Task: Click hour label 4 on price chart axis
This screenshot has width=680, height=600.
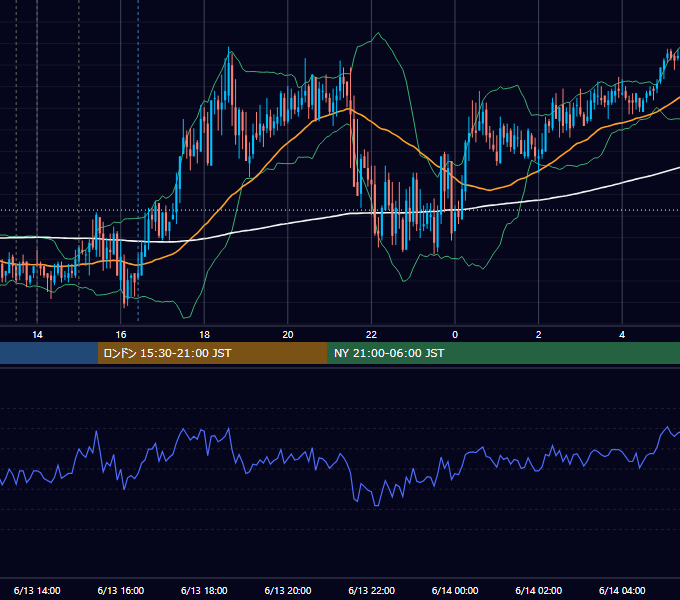Action: (622, 335)
